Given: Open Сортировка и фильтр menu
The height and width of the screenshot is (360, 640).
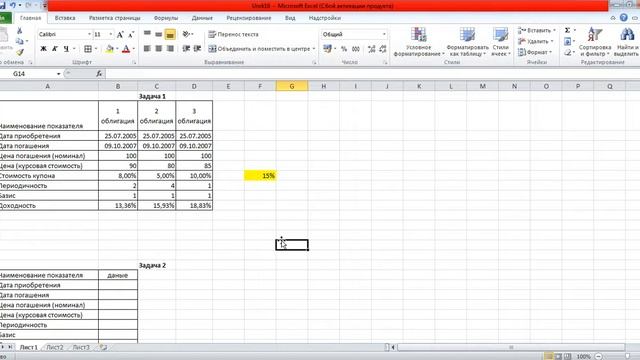Looking at the screenshot, I should point(595,42).
